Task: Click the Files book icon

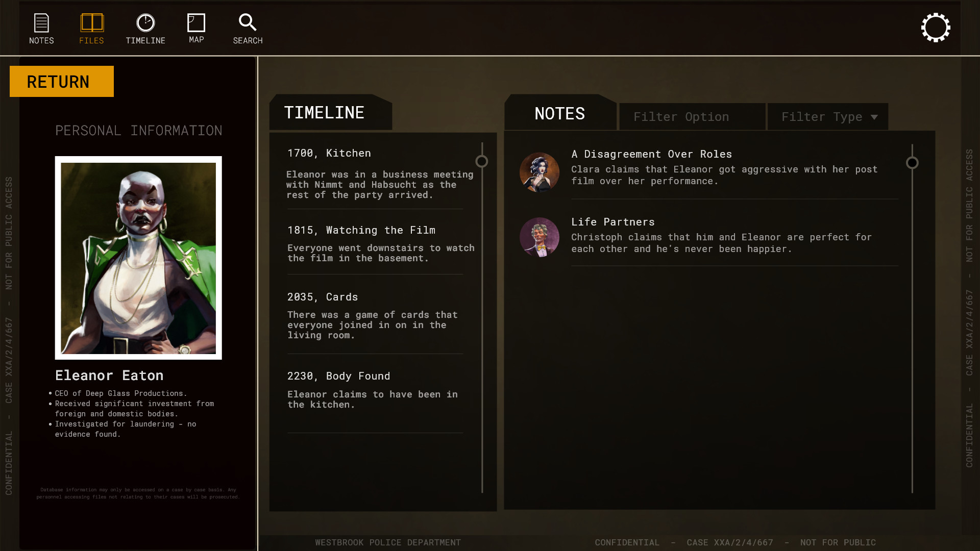Action: tap(92, 23)
